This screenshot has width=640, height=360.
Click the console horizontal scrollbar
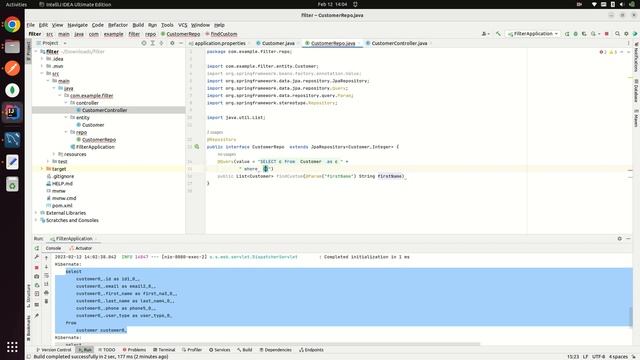coord(267,344)
